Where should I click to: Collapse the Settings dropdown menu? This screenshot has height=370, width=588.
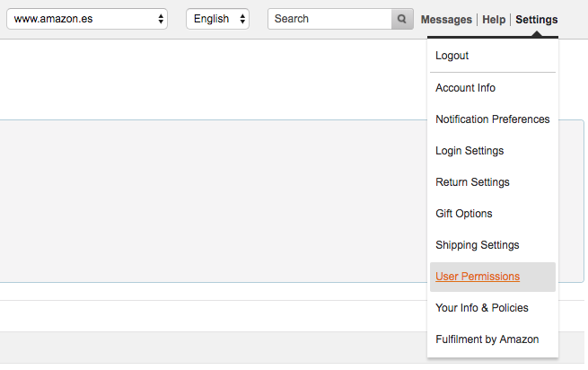pos(536,20)
